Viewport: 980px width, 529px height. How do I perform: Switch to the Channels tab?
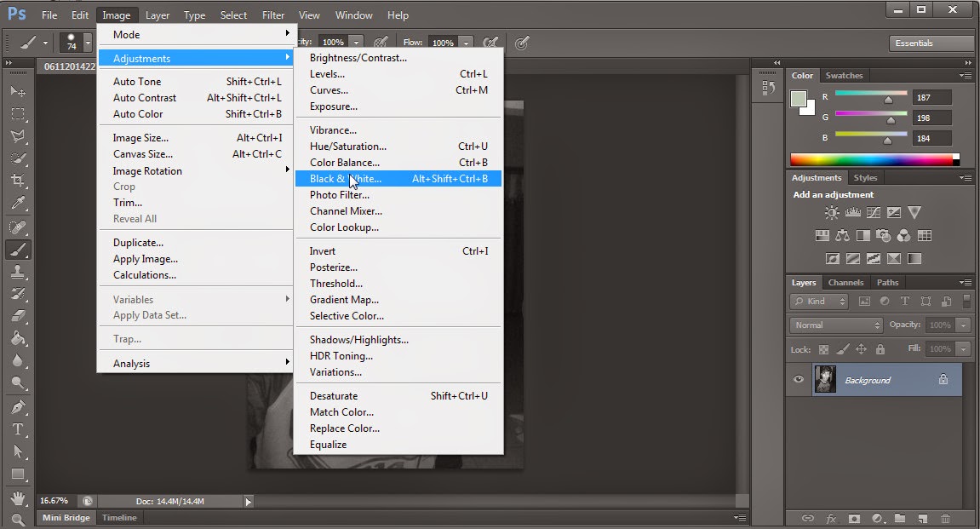tap(845, 283)
